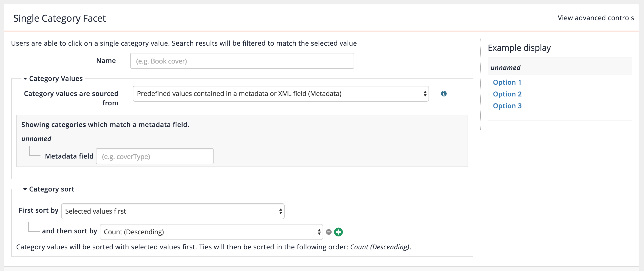Click the Category sort legend label
The width and height of the screenshot is (644, 271).
(52, 189)
